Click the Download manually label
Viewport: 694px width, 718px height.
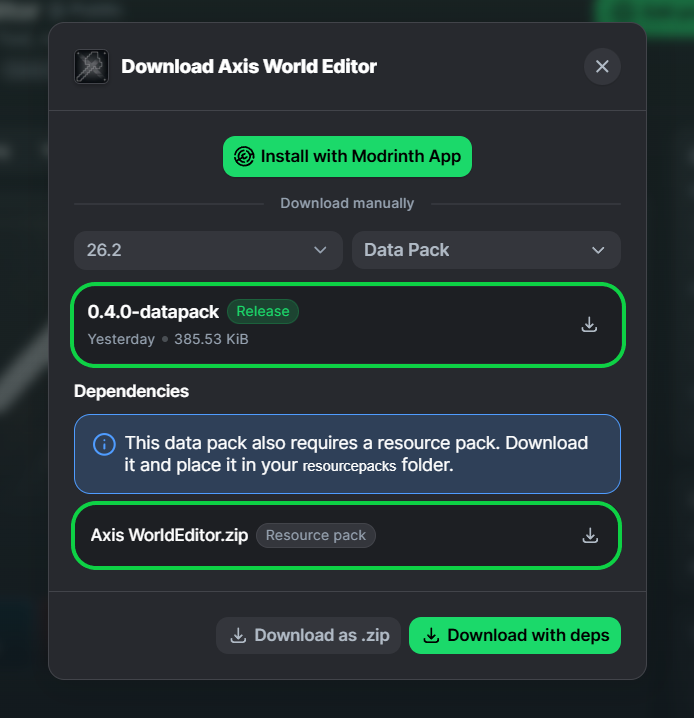347,203
